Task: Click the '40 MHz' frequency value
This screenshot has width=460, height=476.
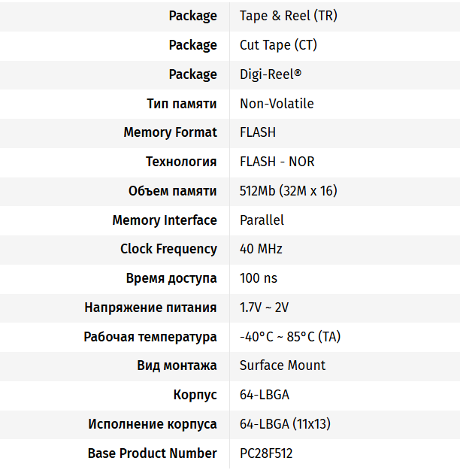Action: [x=261, y=249]
